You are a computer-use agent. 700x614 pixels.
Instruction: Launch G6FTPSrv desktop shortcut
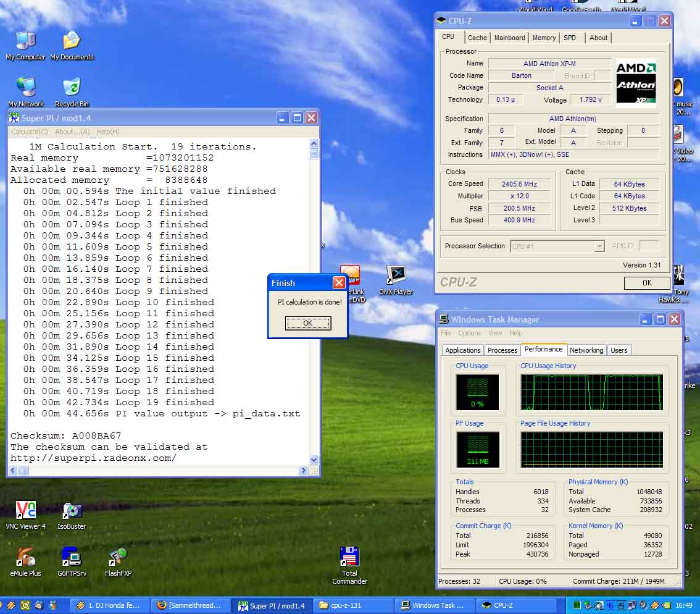click(x=72, y=561)
